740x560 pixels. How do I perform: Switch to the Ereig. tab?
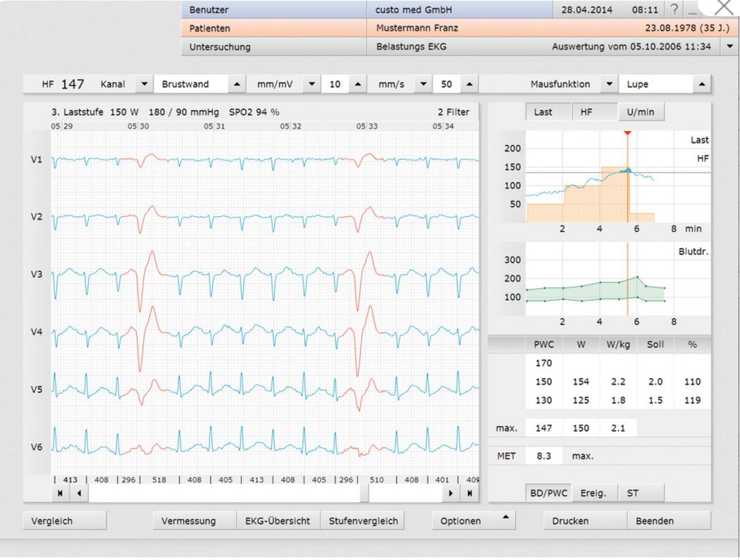point(593,493)
